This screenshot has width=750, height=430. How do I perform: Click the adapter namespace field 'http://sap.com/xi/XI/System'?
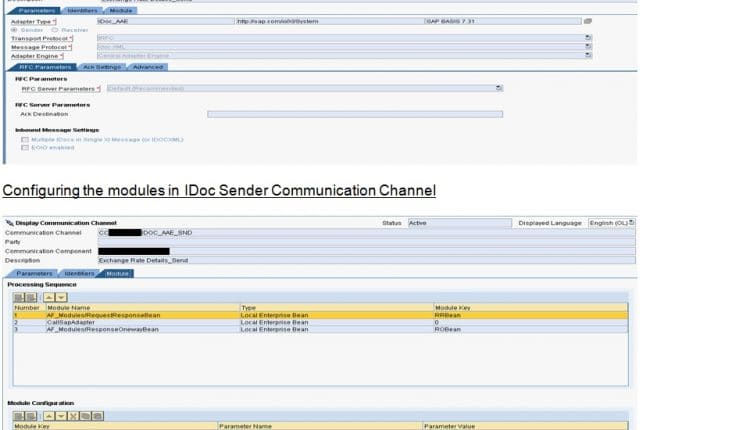pos(330,21)
